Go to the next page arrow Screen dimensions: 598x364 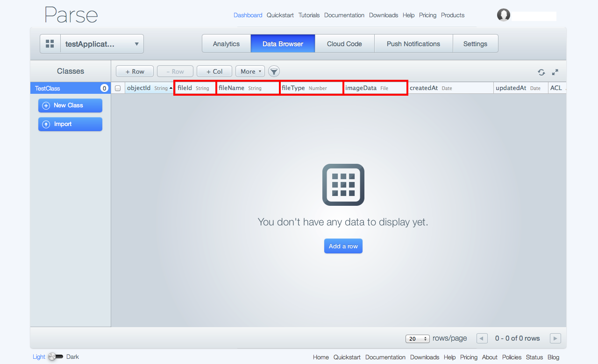(x=555, y=338)
